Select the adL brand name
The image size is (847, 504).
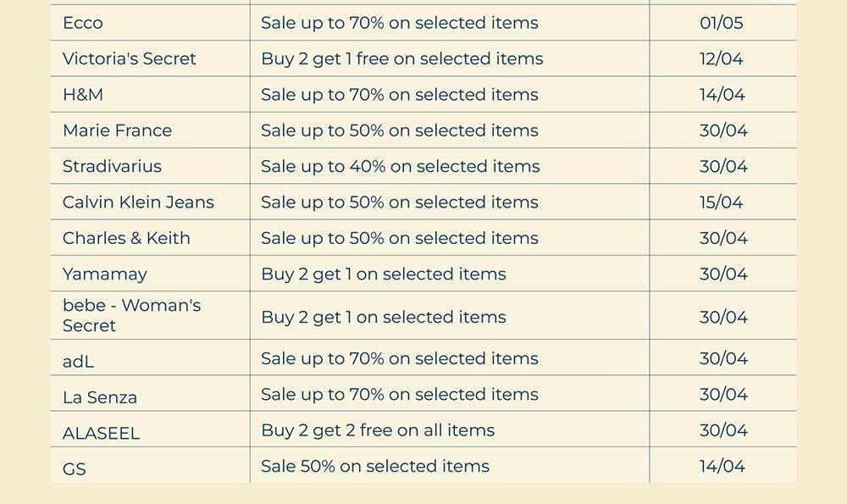pyautogui.click(x=78, y=362)
